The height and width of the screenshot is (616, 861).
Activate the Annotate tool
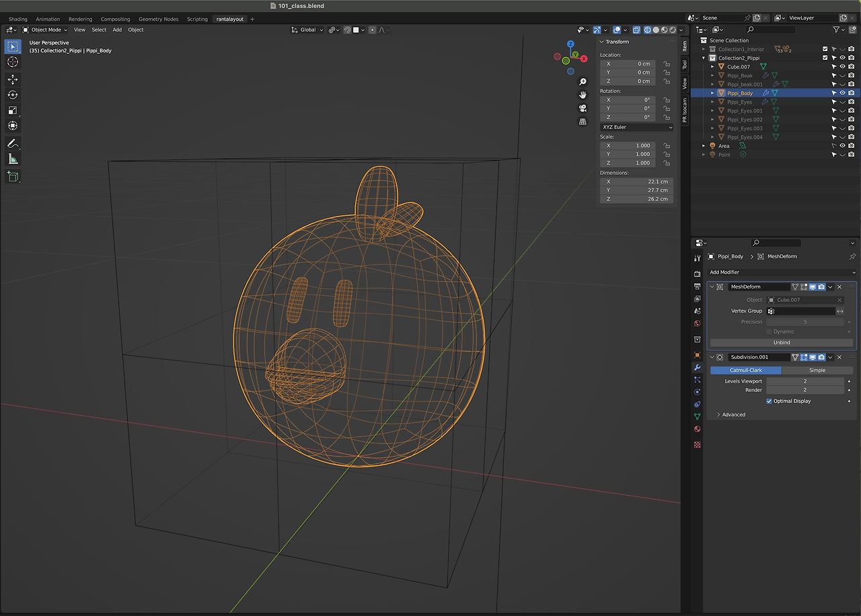[13, 143]
